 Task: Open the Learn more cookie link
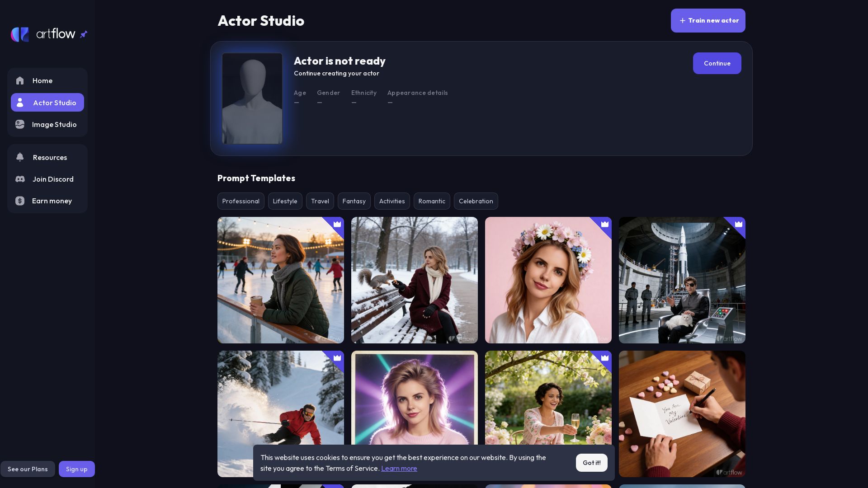pos(399,469)
